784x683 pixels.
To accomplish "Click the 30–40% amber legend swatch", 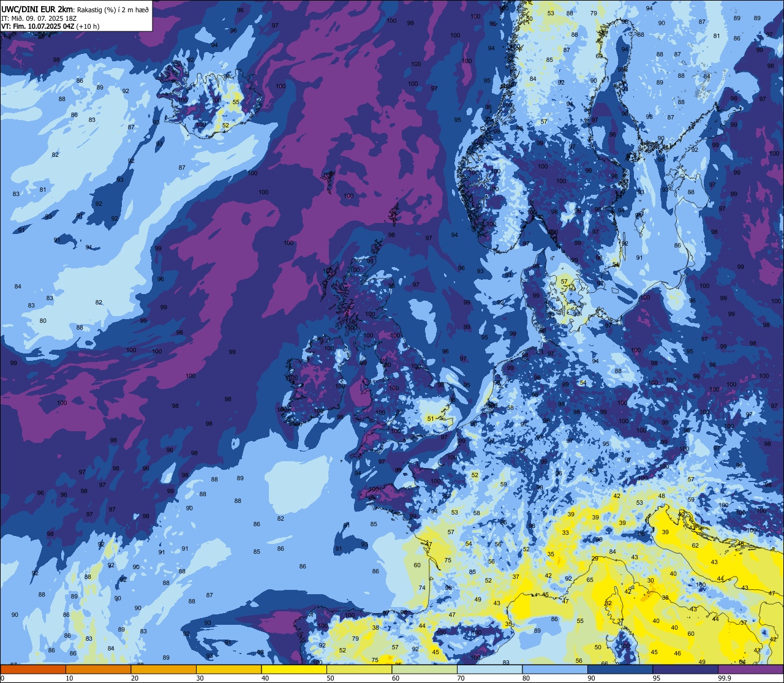I will point(228,669).
